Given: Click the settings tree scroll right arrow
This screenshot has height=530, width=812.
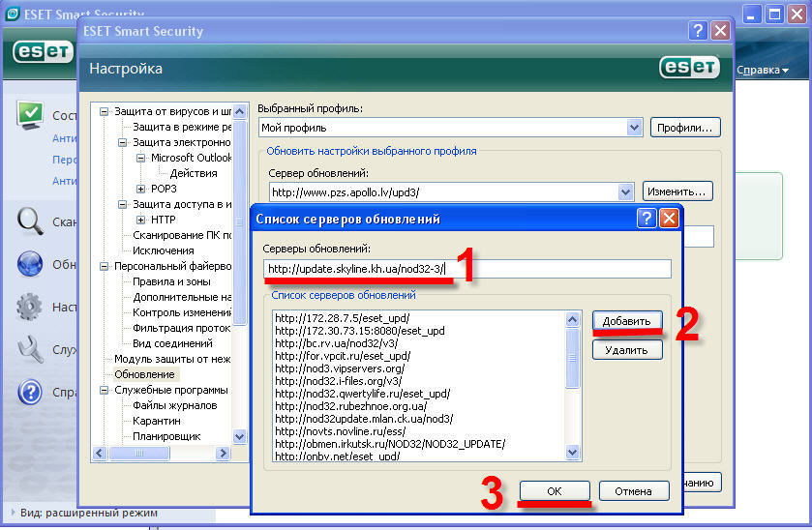Looking at the screenshot, I should tap(223, 453).
